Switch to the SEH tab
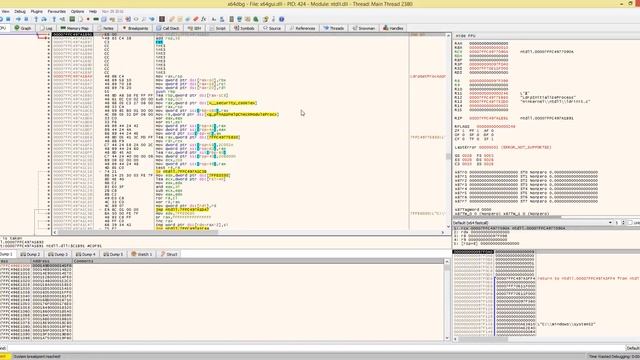Screen dimensions: 640x360 click(x=194, y=28)
